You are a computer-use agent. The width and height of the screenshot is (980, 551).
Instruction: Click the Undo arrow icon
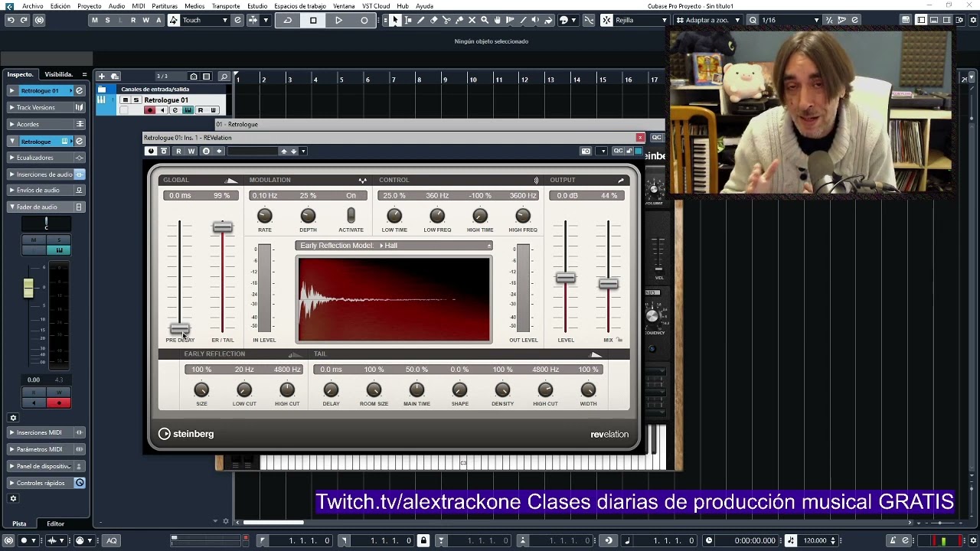click(x=11, y=20)
